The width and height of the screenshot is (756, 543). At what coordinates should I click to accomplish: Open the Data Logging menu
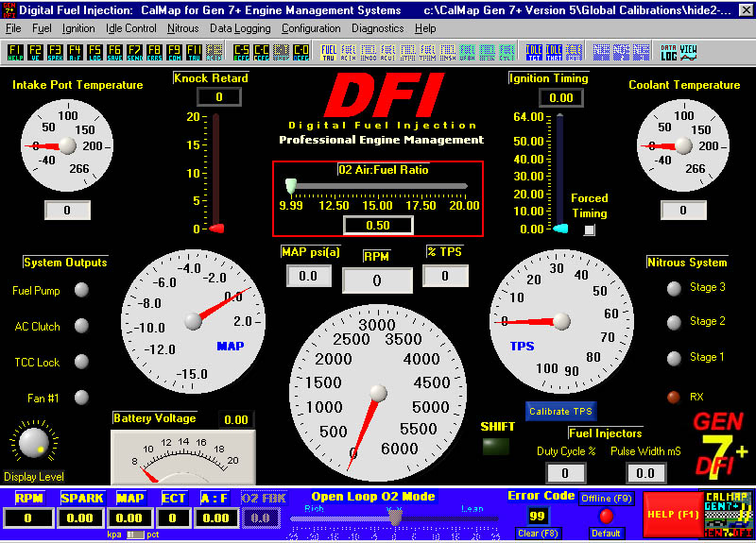tap(240, 28)
